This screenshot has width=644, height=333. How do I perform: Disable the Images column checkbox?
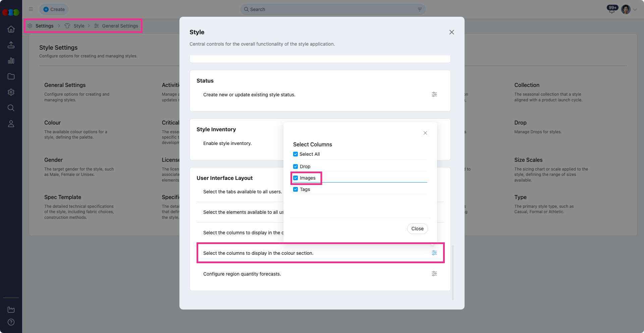point(296,178)
